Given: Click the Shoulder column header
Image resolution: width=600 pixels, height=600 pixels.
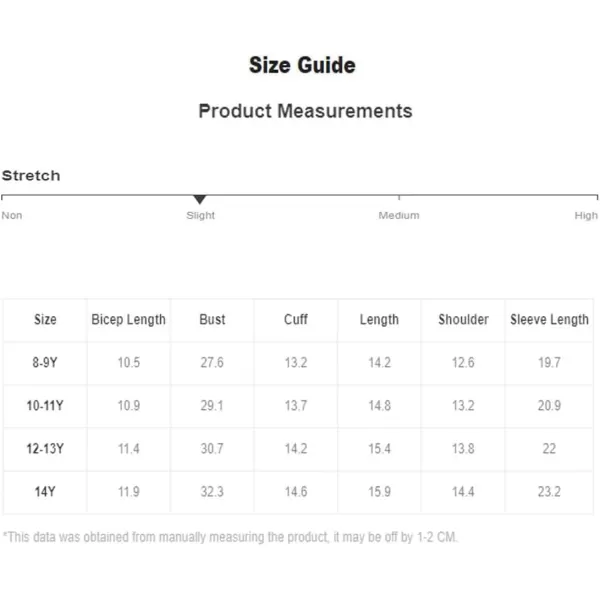Looking at the screenshot, I should (x=463, y=320).
